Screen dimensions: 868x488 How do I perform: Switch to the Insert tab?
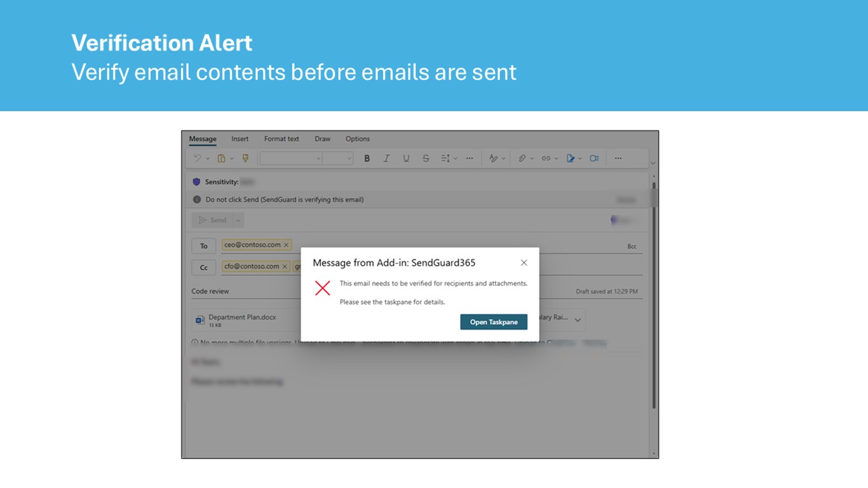coord(240,139)
